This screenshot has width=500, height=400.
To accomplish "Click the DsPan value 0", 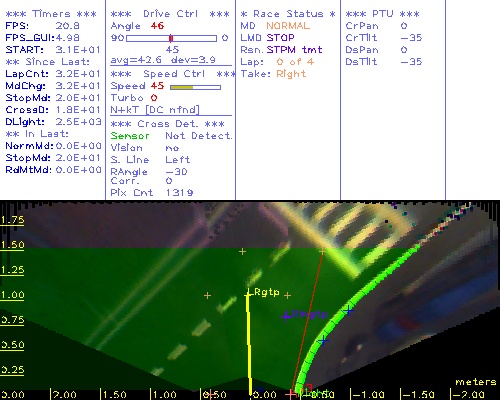I will 404,50.
